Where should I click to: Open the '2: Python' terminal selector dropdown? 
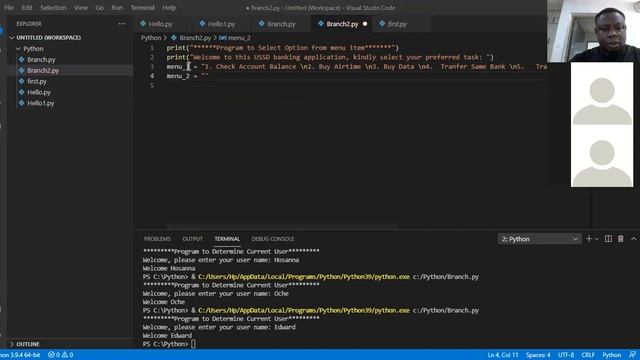click(x=540, y=239)
